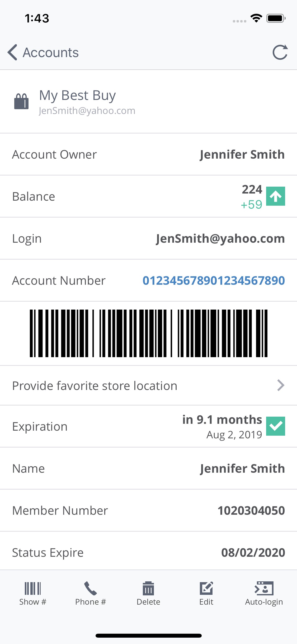Tap the My Best Buy shopping bag icon
The height and width of the screenshot is (644, 297).
click(x=21, y=102)
